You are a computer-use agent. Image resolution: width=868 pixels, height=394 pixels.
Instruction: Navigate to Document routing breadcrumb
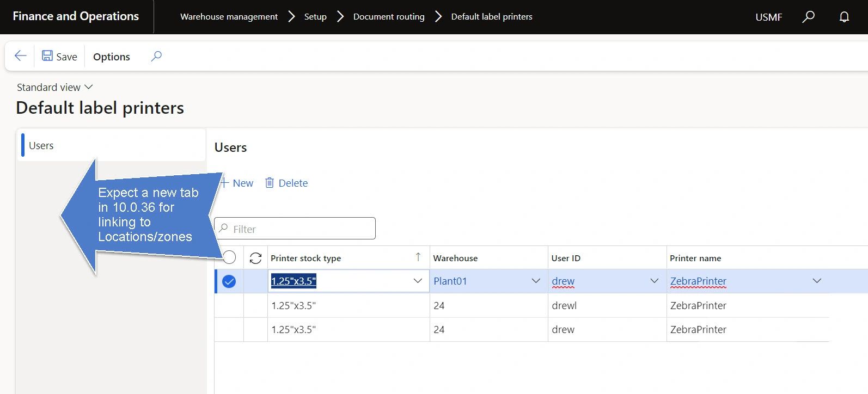pos(389,17)
